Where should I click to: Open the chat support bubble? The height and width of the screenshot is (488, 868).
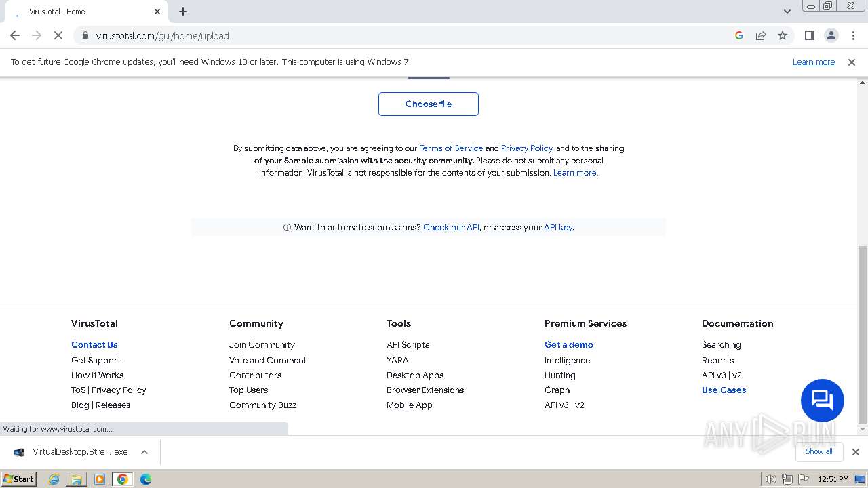coord(823,400)
